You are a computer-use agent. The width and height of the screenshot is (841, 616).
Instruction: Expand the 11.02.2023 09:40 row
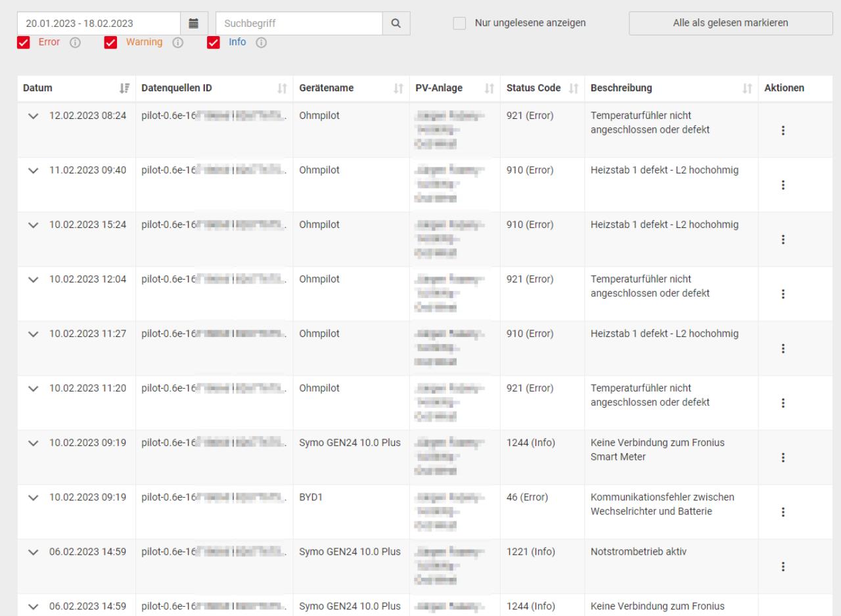[35, 170]
